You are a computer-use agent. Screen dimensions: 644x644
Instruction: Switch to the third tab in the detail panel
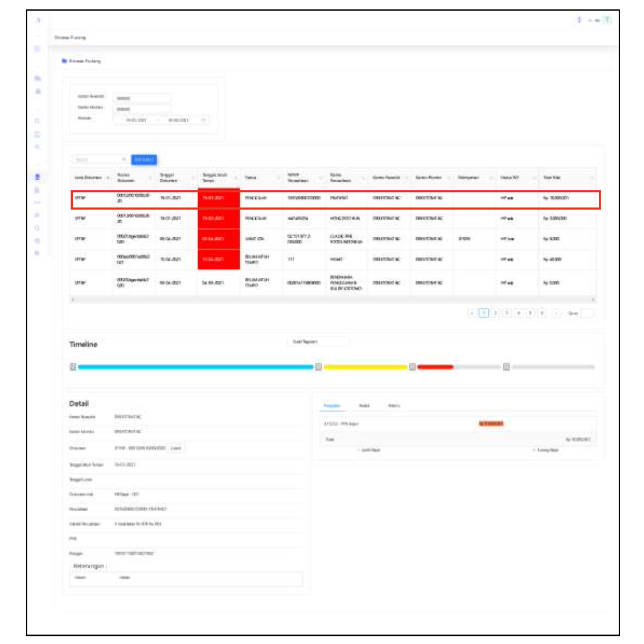[x=394, y=406]
